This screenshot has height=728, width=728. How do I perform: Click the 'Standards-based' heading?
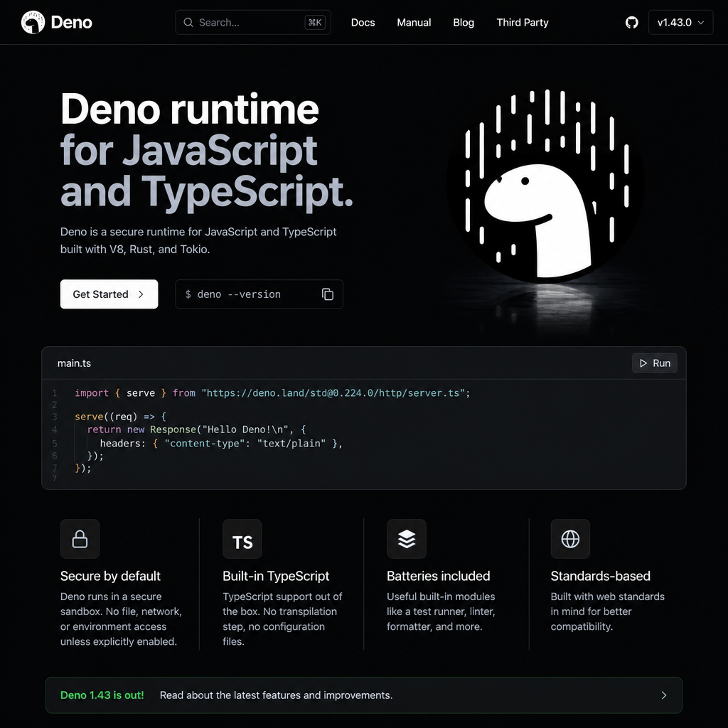[600, 576]
